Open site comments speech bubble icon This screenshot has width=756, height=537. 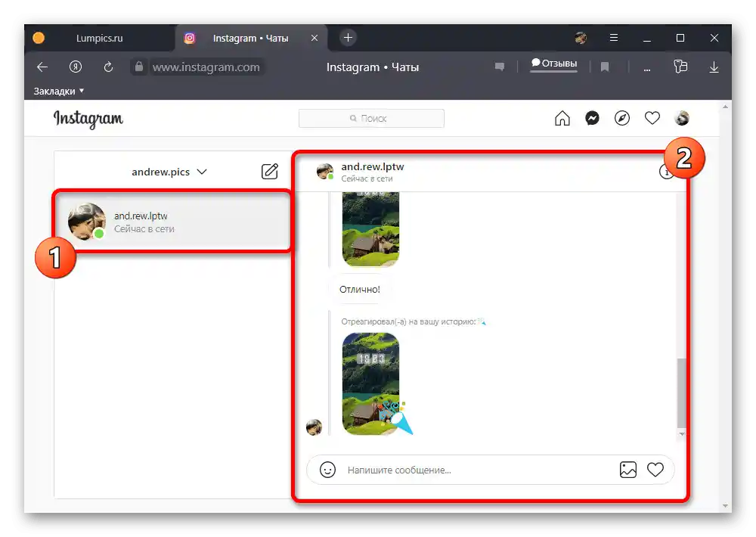[500, 67]
